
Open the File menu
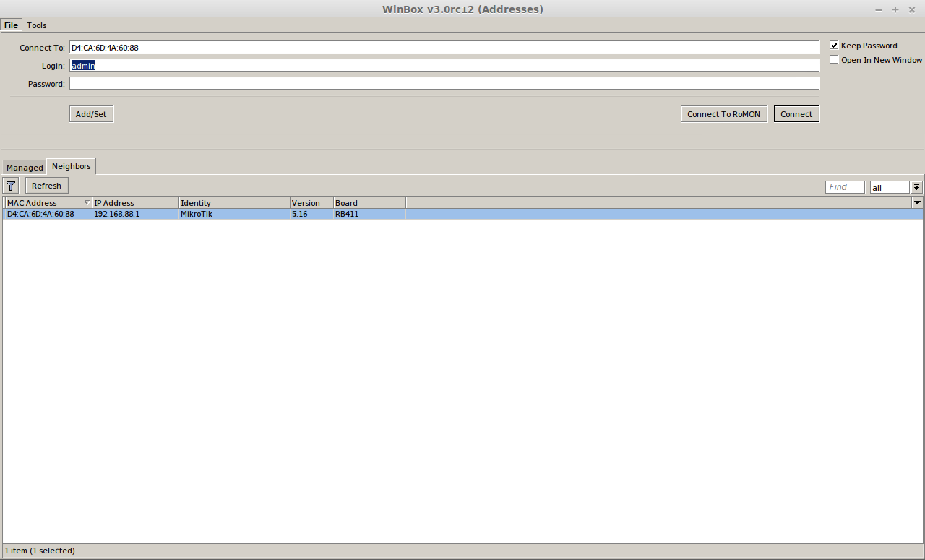pos(11,25)
